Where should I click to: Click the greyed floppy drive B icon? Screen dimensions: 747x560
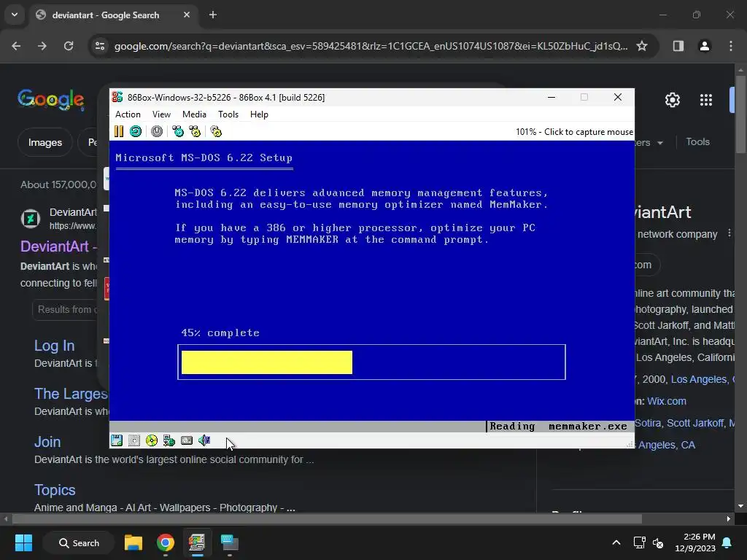point(134,440)
